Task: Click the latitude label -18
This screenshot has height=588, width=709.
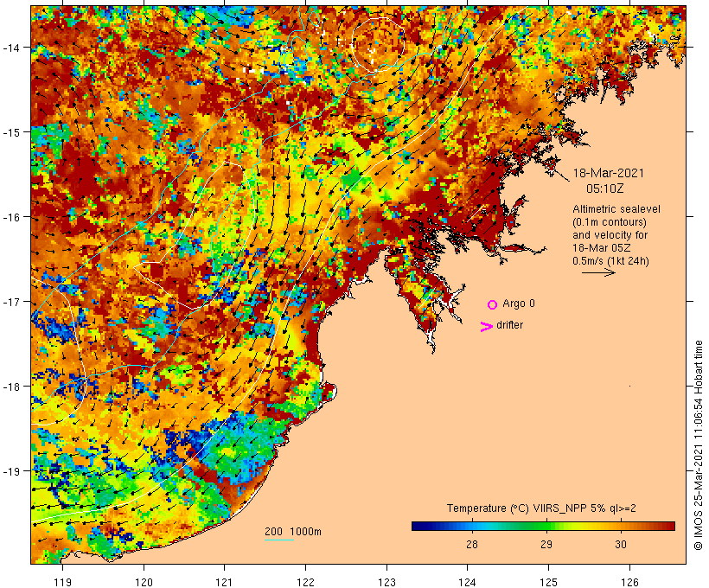Action: pyautogui.click(x=10, y=387)
